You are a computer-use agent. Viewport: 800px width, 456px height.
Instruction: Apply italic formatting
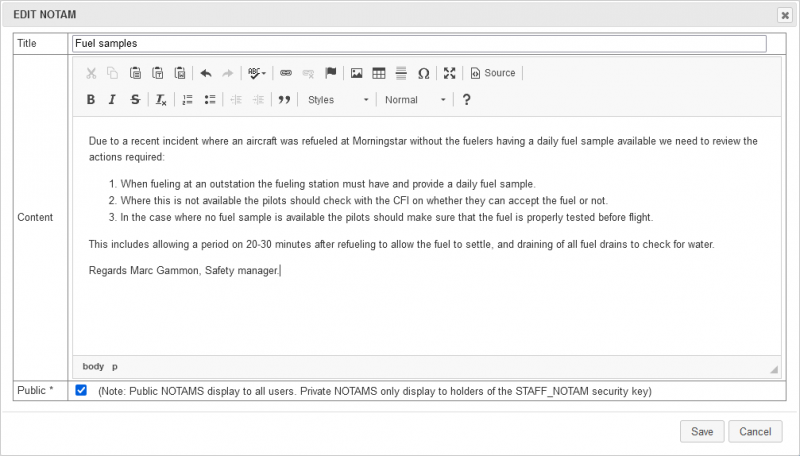(x=113, y=100)
